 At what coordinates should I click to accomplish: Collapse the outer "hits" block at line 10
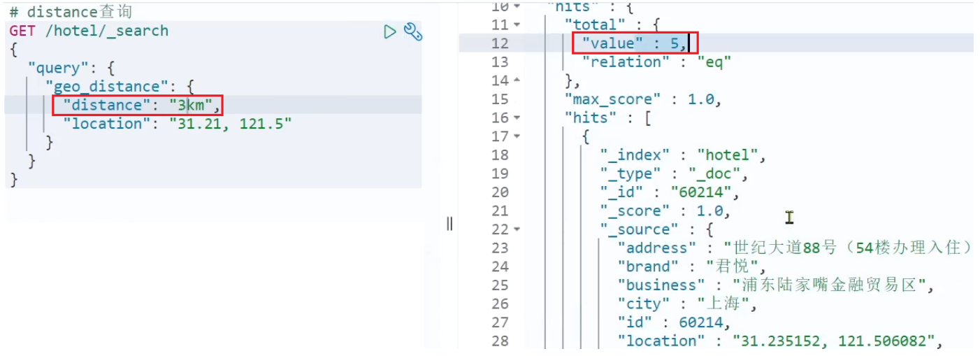(x=517, y=6)
